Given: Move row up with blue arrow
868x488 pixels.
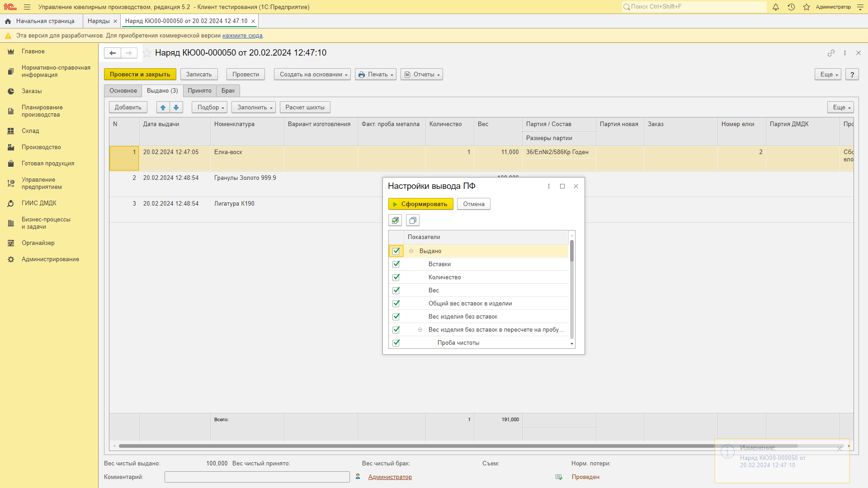Looking at the screenshot, I should [x=163, y=107].
